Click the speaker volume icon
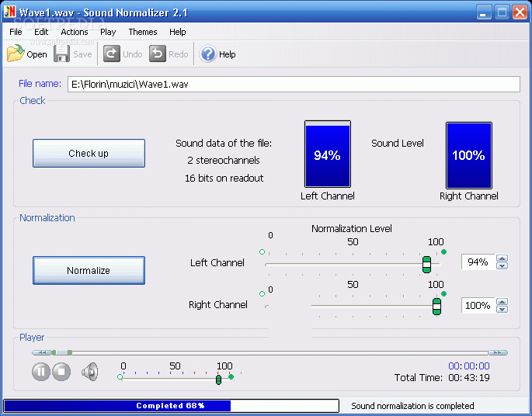532x416 pixels. point(90,372)
